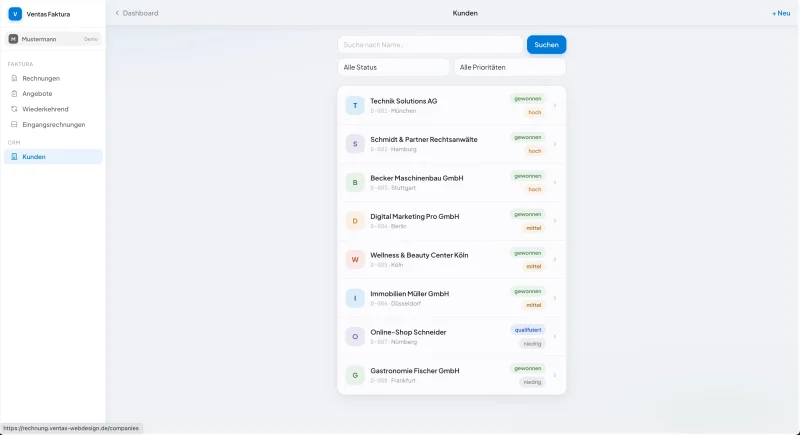Open the Mustermann account avatar
800x435 pixels.
(13, 39)
